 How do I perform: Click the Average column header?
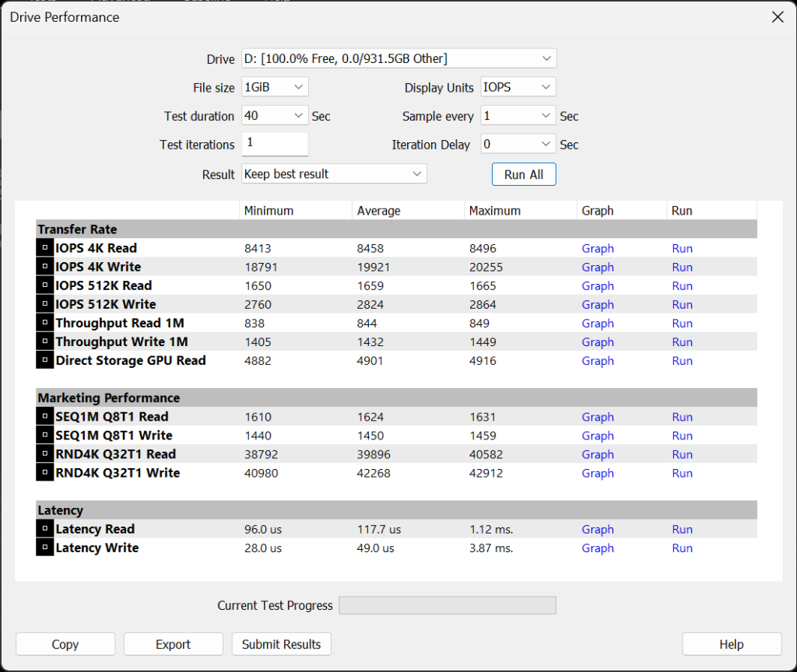[x=408, y=210]
